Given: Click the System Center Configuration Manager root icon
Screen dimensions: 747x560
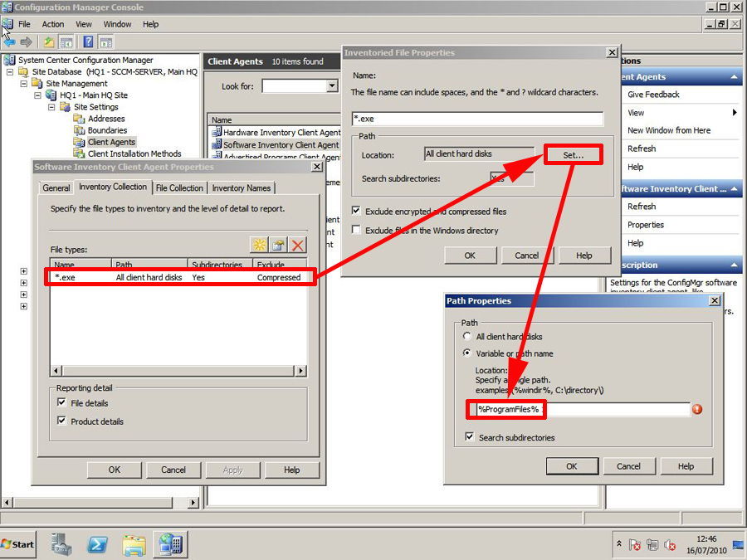Looking at the screenshot, I should 9,60.
